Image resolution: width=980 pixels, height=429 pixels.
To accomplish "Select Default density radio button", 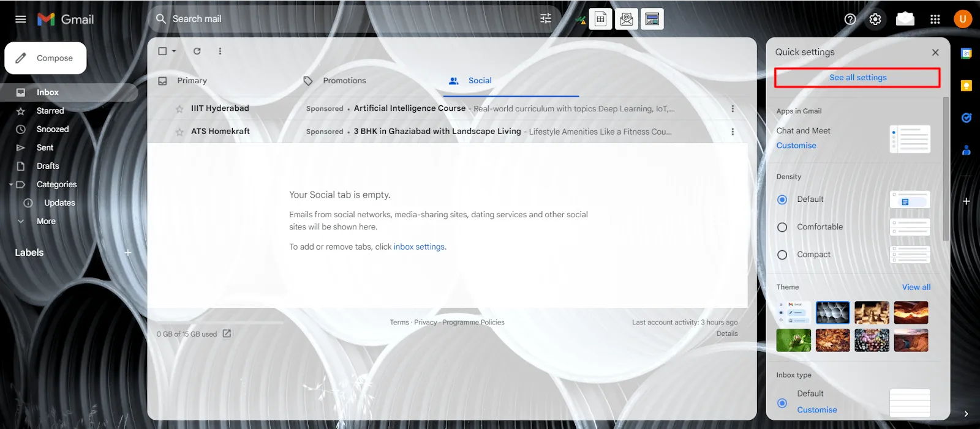I will (782, 200).
